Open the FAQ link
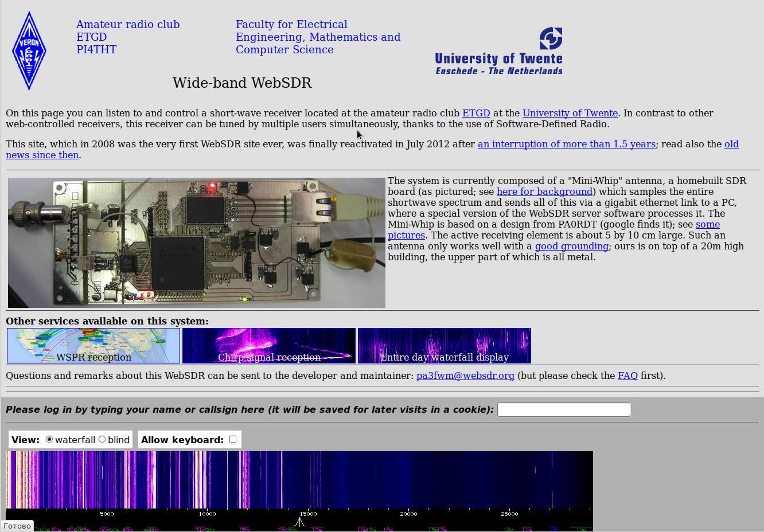 pyautogui.click(x=627, y=375)
